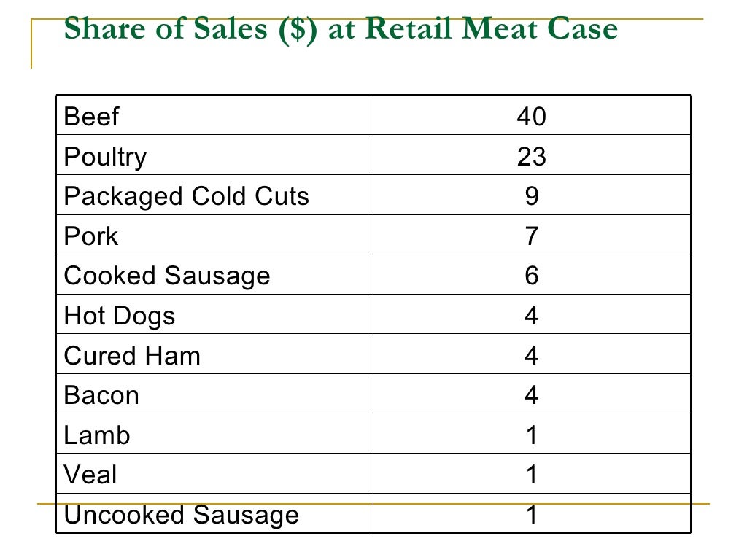747x560 pixels.
Task: Click the value 4 in the Cured Ham row
Action: 531,356
